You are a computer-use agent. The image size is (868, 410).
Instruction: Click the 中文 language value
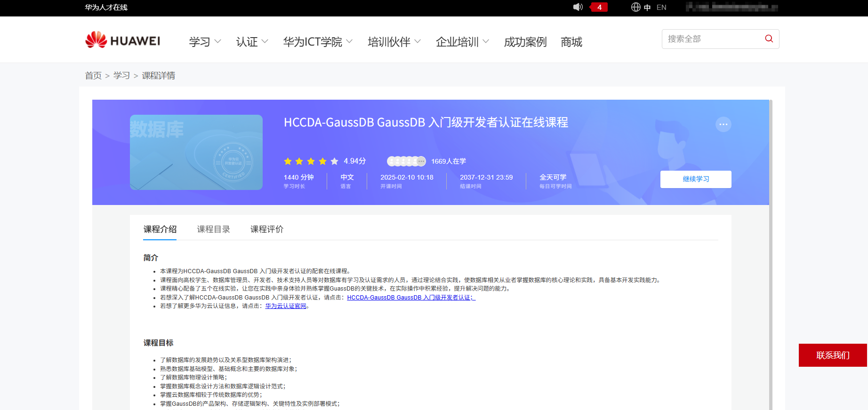pos(347,177)
